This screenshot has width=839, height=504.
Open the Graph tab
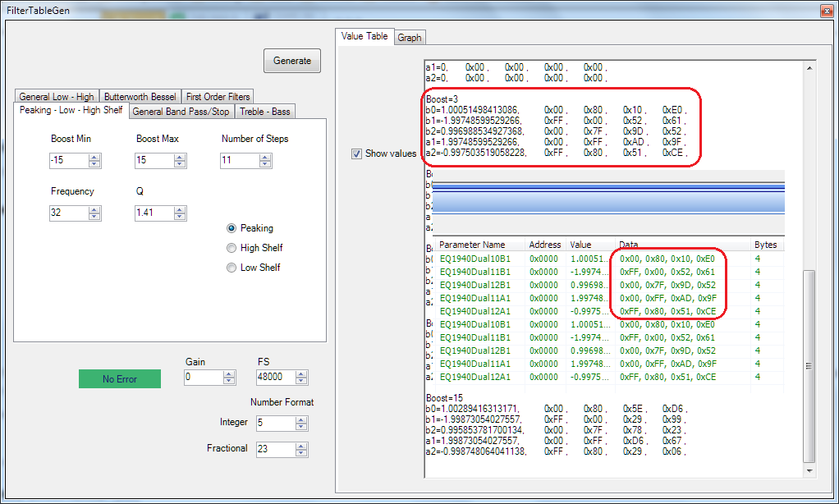(410, 38)
